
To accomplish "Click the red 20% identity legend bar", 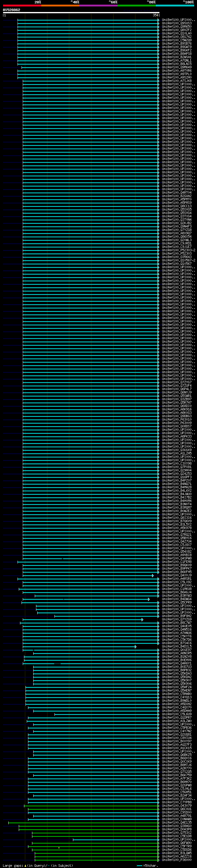I will (x=22, y=6).
